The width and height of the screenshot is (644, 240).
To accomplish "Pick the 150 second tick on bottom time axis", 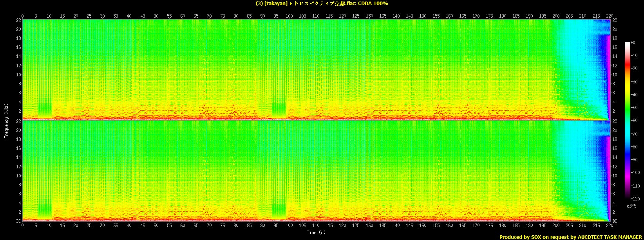I will [423, 226].
